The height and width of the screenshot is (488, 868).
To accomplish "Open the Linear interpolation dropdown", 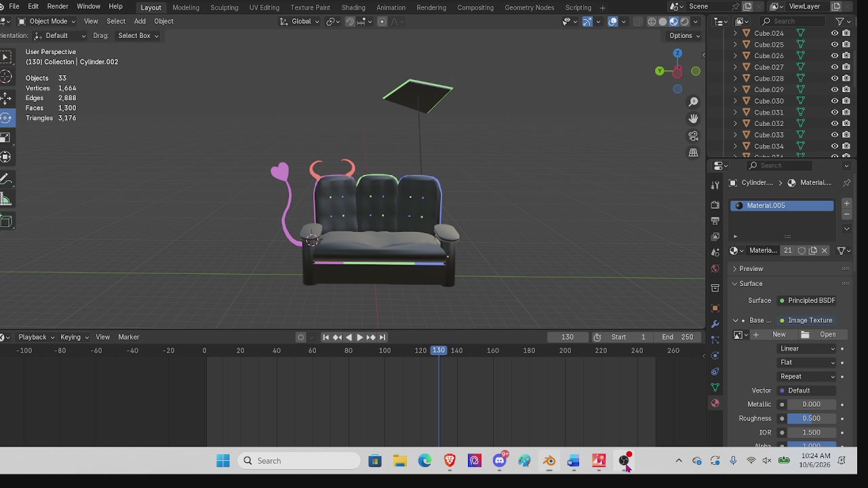I will (807, 348).
